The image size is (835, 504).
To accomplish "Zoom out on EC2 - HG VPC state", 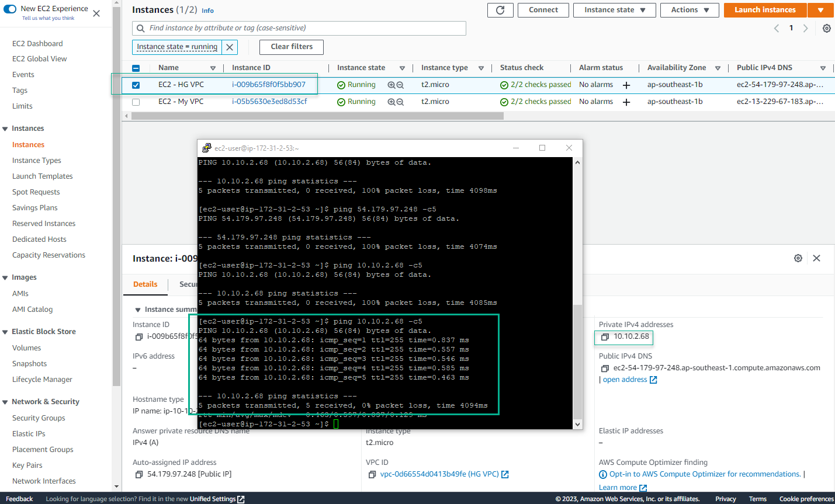I will (400, 85).
